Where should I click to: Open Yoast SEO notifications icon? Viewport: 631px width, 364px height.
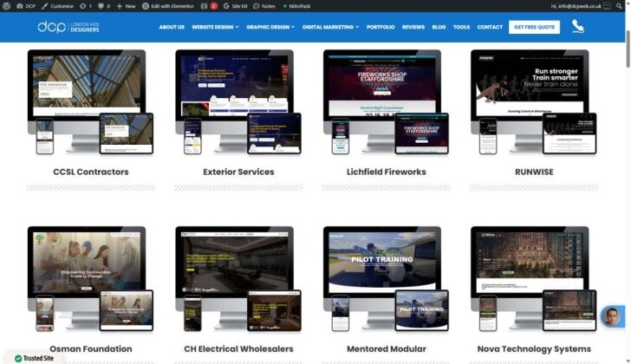click(209, 6)
